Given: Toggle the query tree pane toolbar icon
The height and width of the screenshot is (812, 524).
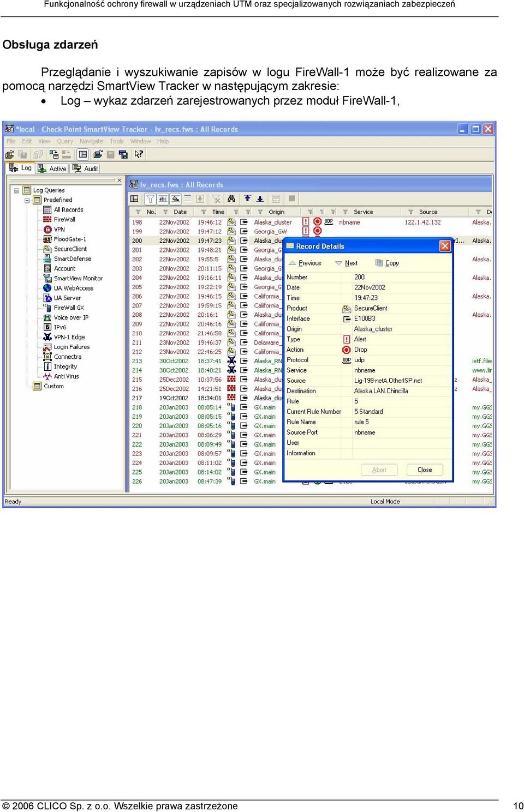Looking at the screenshot, I should [83, 154].
